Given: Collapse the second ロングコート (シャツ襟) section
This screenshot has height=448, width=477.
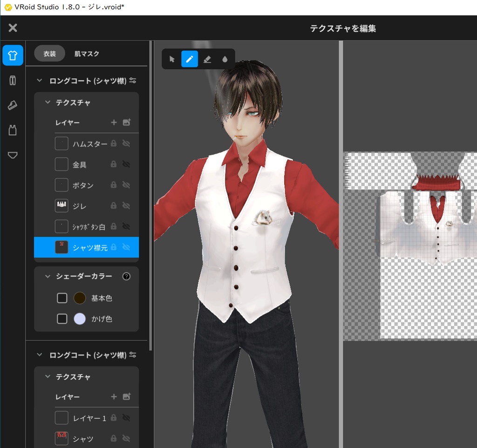Looking at the screenshot, I should click(39, 355).
